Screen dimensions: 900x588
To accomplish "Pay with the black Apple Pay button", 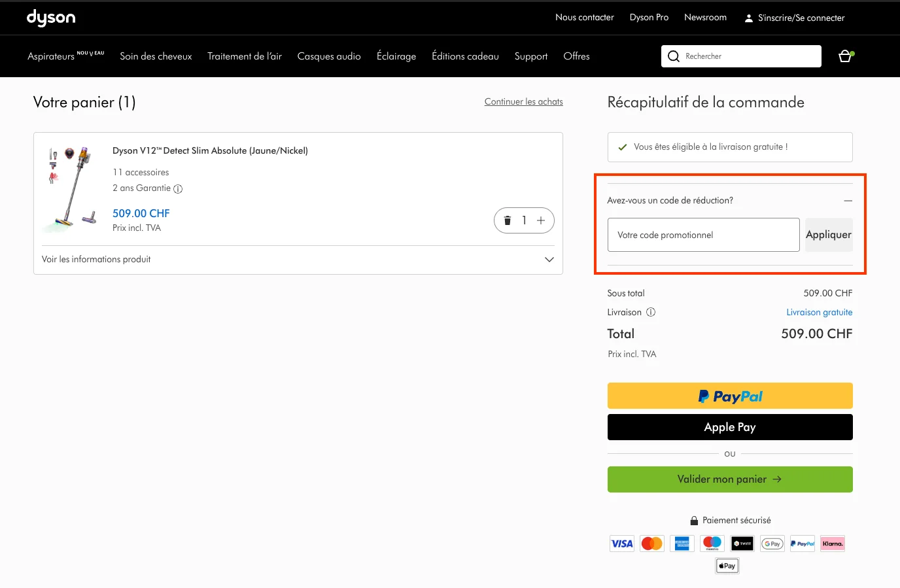I will click(730, 427).
